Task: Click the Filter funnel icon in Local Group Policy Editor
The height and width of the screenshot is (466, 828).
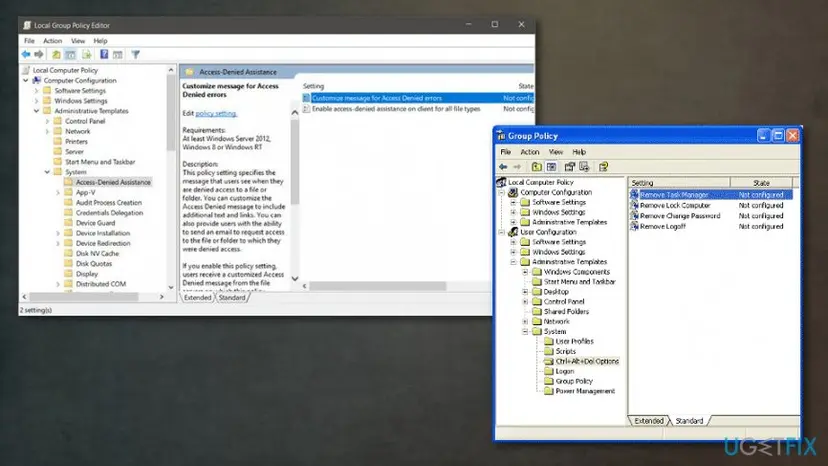Action: (x=136, y=54)
